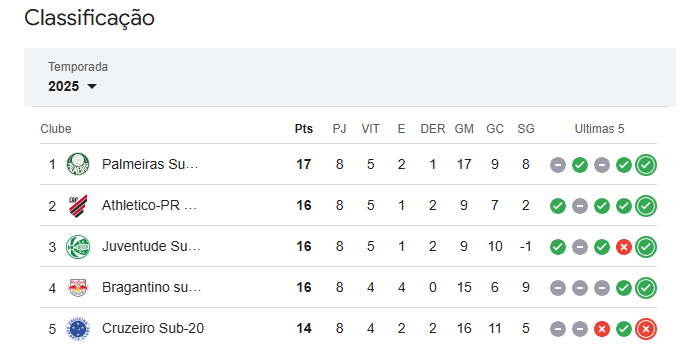Viewport: 690px width, 360px height.
Task: Click the Juventude club crest icon
Action: (78, 246)
